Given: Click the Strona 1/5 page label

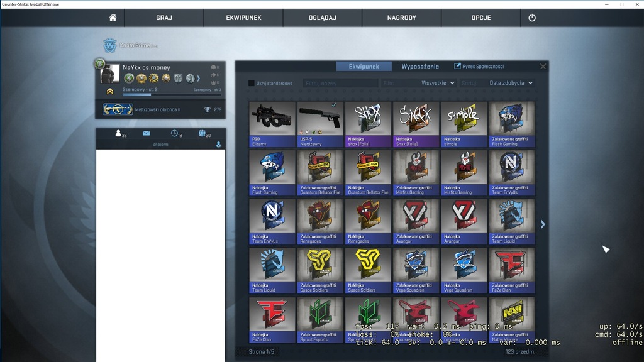Looking at the screenshot, I should point(261,352).
